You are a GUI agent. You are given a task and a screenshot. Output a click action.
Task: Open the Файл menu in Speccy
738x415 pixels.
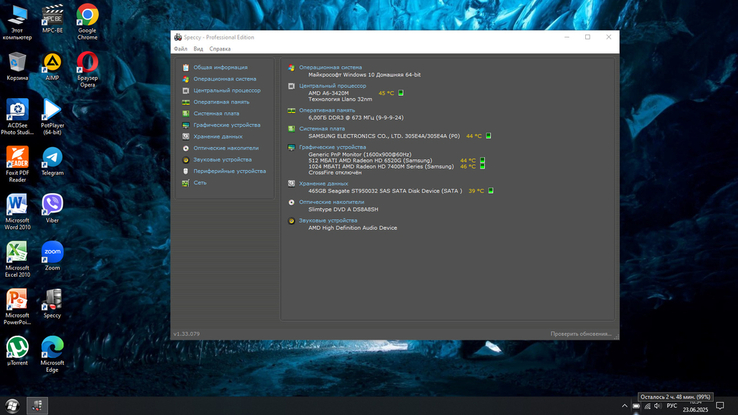(x=180, y=49)
